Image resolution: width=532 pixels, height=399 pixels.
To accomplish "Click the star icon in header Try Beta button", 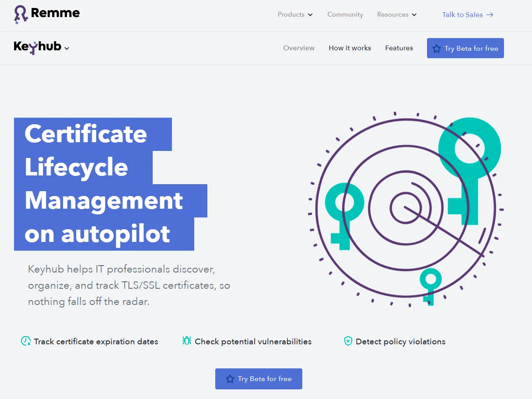I will point(437,49).
